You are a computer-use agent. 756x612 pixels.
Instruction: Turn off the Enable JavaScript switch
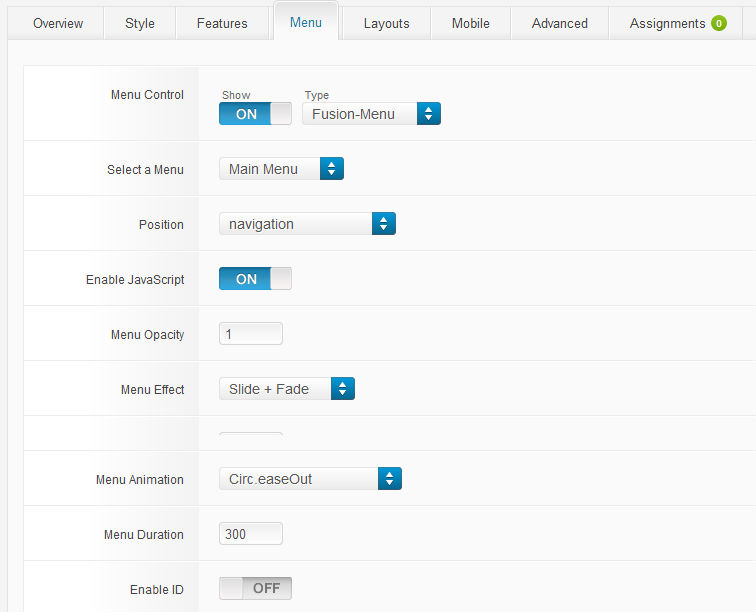[256, 279]
